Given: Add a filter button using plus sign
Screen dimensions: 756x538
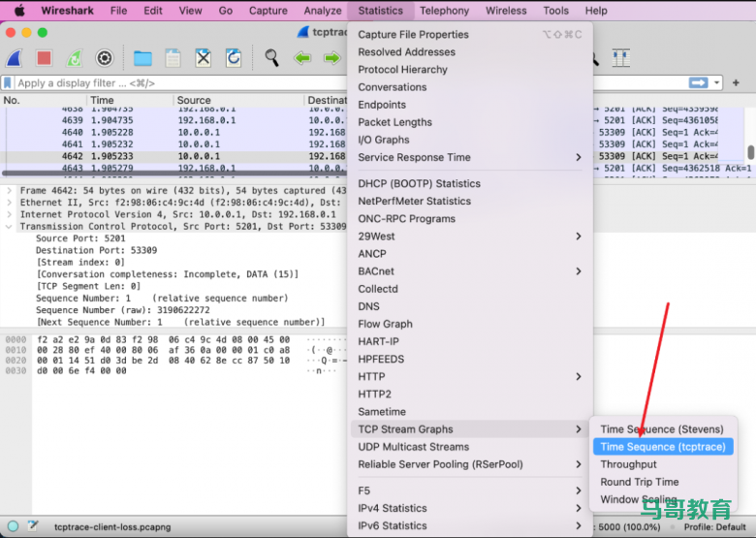Looking at the screenshot, I should [737, 83].
